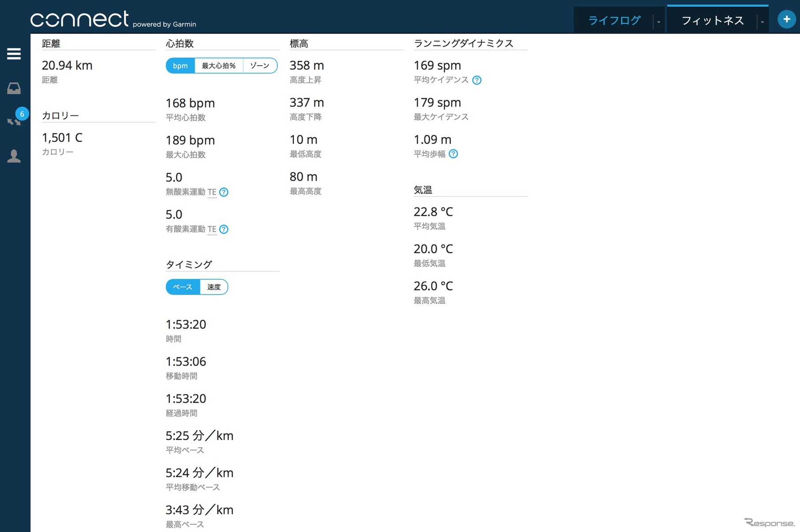Expand the フィットネス dropdown arrow
The height and width of the screenshot is (532, 800).
click(x=762, y=21)
